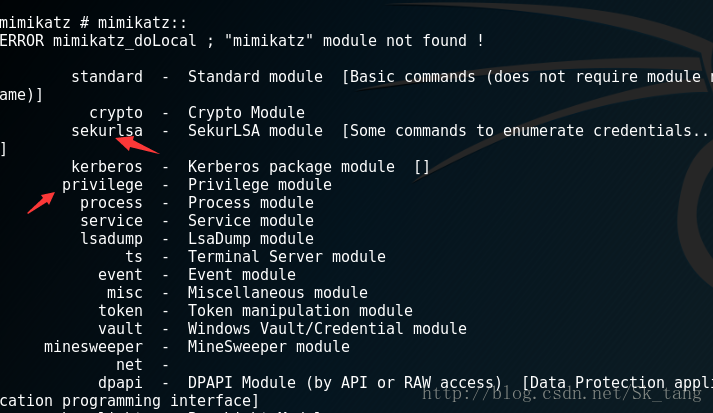Click the 'Token manipulation module' description
Screen dimensions: 713x413
coord(300,311)
